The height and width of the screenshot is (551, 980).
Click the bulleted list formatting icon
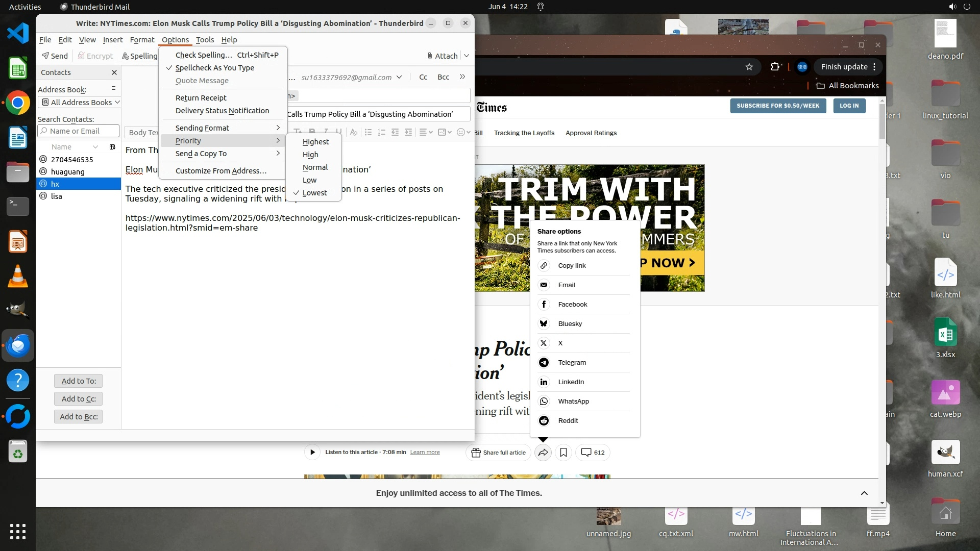(368, 132)
